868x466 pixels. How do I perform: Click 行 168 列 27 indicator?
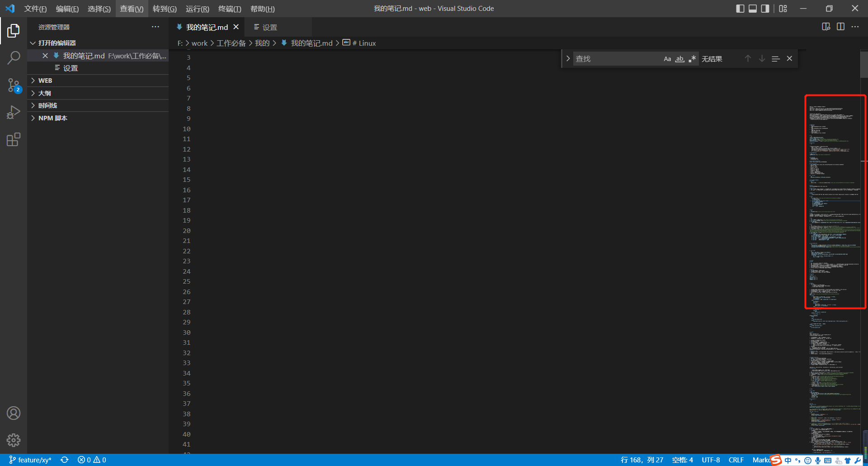pos(641,460)
